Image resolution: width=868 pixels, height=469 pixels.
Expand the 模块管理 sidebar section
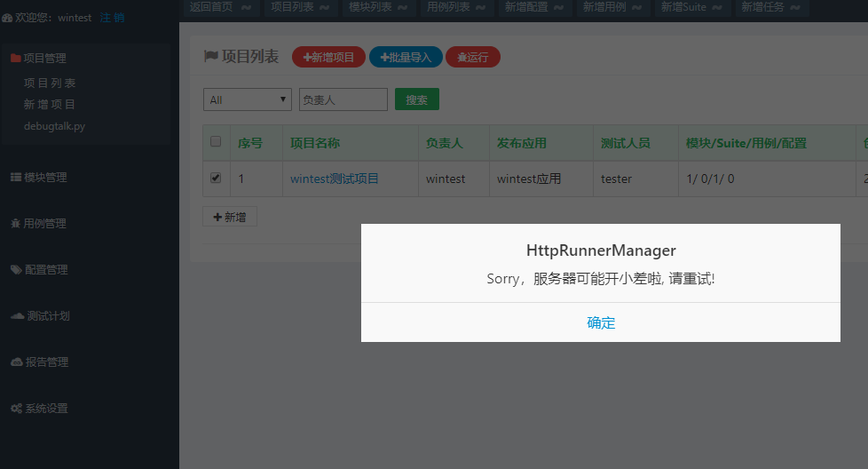click(45, 178)
